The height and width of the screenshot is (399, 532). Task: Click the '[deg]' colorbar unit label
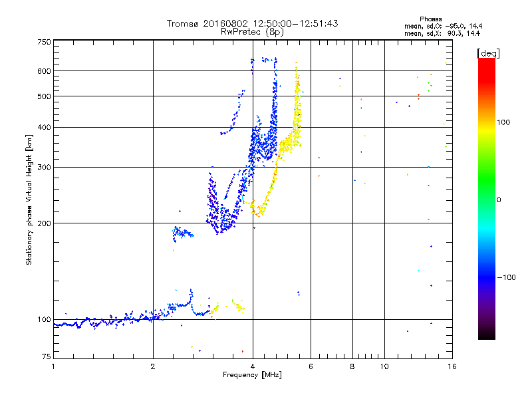(488, 53)
